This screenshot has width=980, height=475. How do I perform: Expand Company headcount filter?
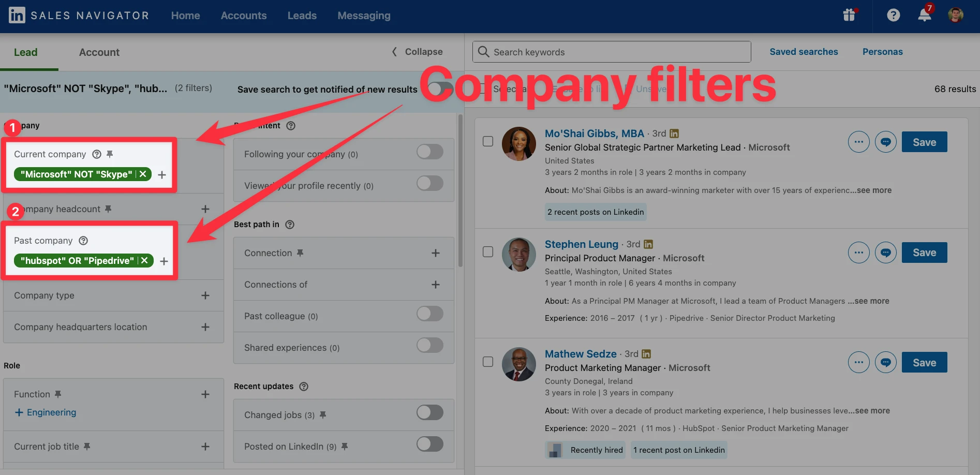pos(205,209)
